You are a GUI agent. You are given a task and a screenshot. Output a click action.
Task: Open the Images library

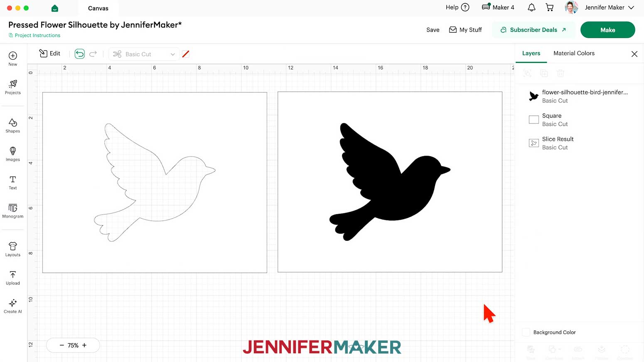[13, 154]
